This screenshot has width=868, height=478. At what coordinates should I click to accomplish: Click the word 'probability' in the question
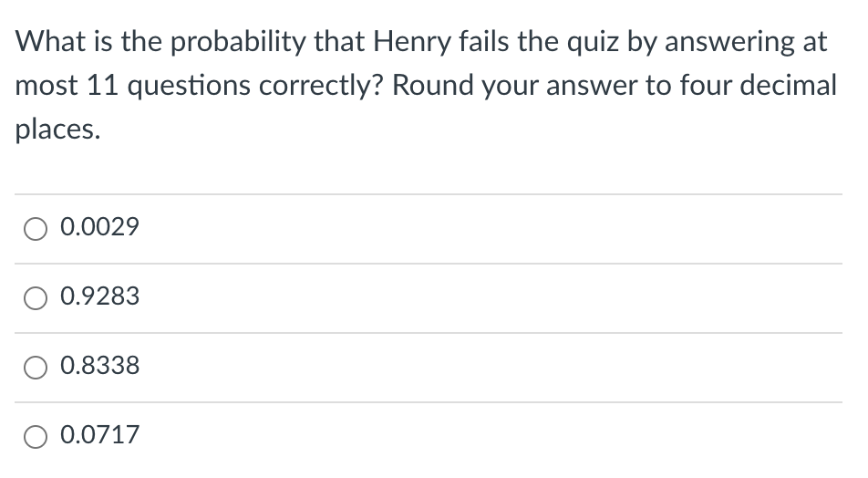point(238,43)
